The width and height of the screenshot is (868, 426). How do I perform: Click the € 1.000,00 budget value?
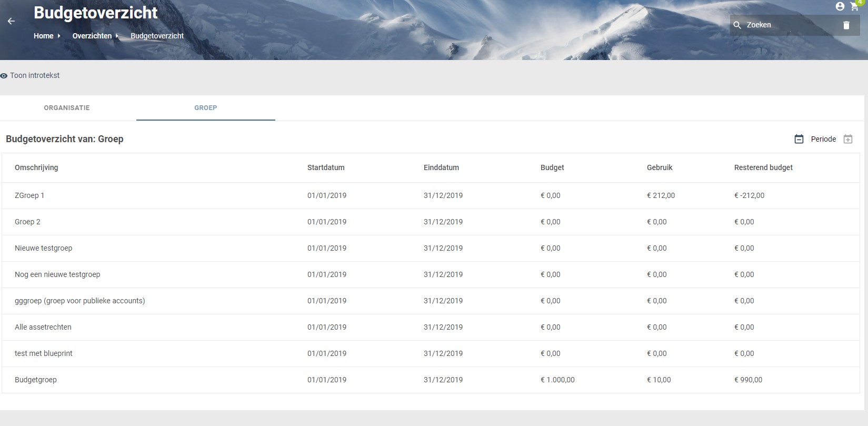pyautogui.click(x=557, y=380)
